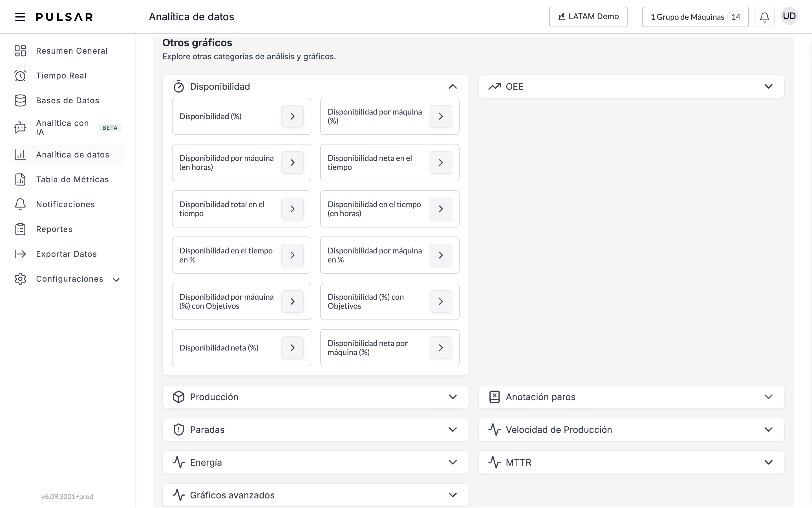Click the LATAM Demo button
Viewport: 812px width, 508px height.
(588, 17)
